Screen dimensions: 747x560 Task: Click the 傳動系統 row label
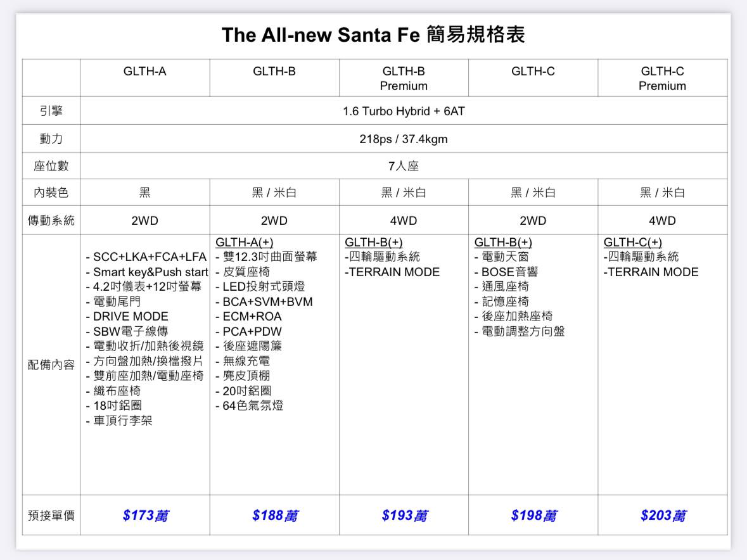51,220
